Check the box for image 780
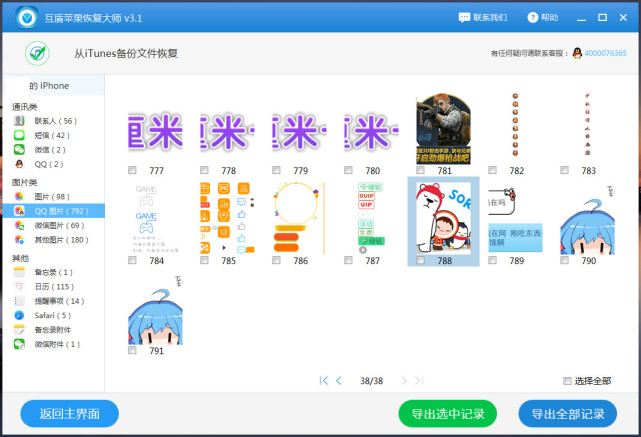The image size is (641, 437). 348,170
